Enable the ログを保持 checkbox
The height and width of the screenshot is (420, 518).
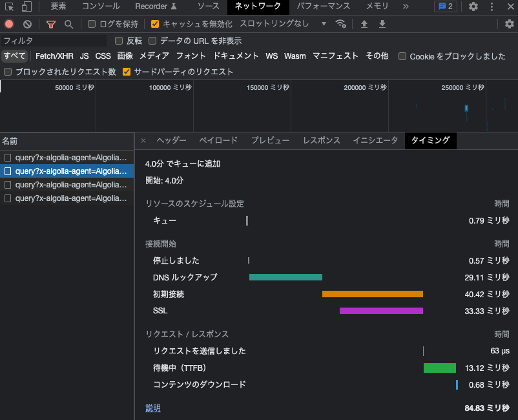pos(92,24)
